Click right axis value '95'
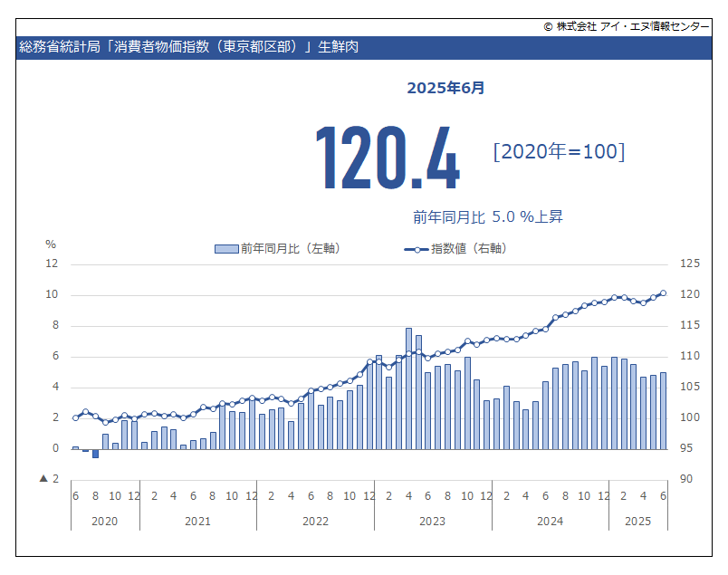Viewport: 728px width, 575px height. pyautogui.click(x=686, y=448)
